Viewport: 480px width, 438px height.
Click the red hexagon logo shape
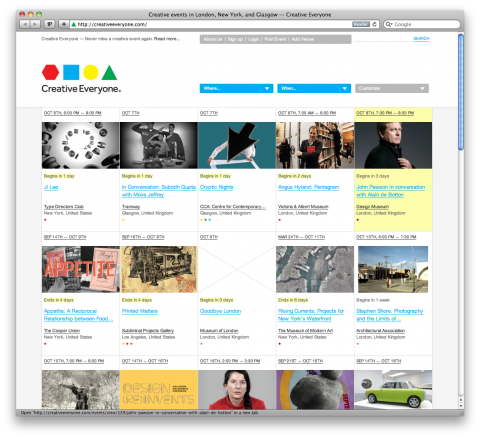[50, 72]
